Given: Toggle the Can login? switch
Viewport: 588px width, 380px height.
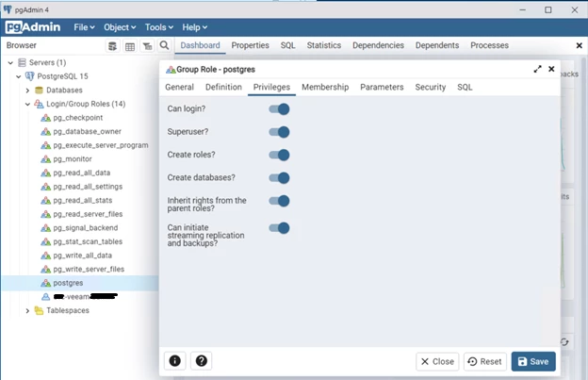Looking at the screenshot, I should 279,109.
